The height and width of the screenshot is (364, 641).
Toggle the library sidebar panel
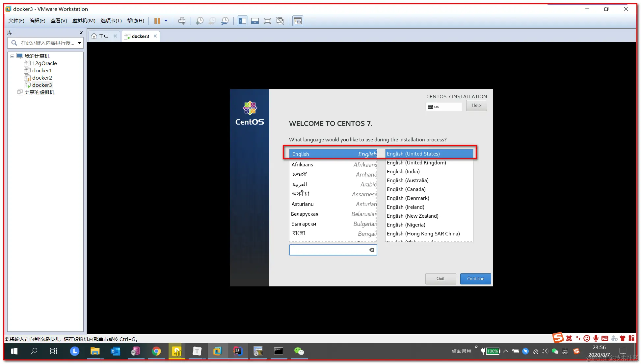[x=243, y=21]
